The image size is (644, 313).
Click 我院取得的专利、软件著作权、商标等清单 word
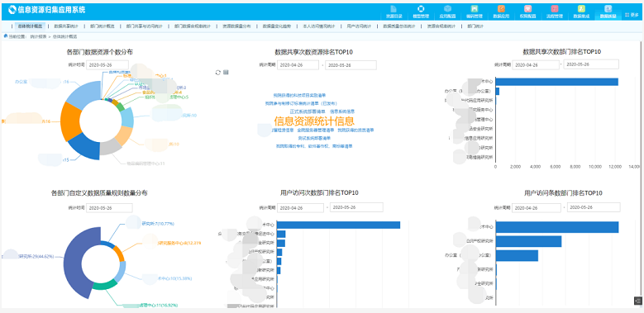(314, 145)
